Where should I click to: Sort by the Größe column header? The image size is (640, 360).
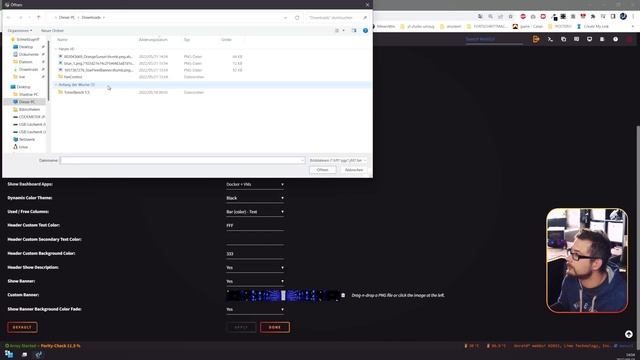tap(227, 40)
